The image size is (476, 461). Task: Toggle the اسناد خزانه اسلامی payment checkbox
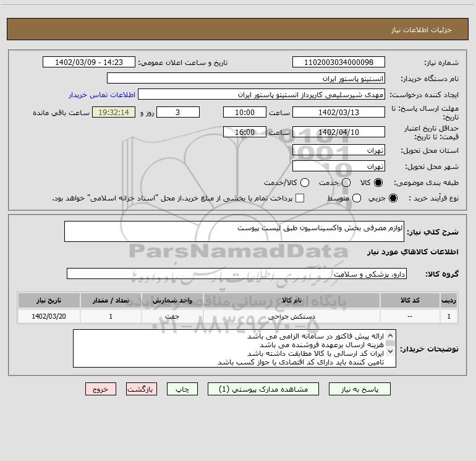coord(300,198)
